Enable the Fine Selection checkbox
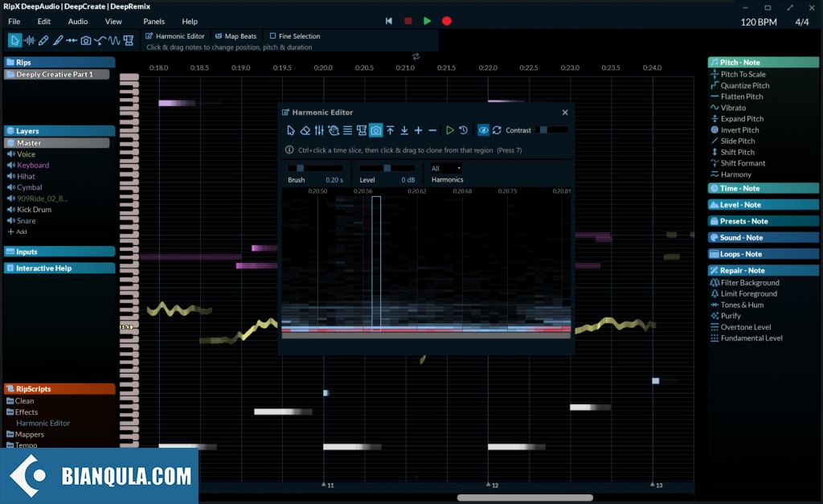The width and height of the screenshot is (823, 504). [x=272, y=36]
